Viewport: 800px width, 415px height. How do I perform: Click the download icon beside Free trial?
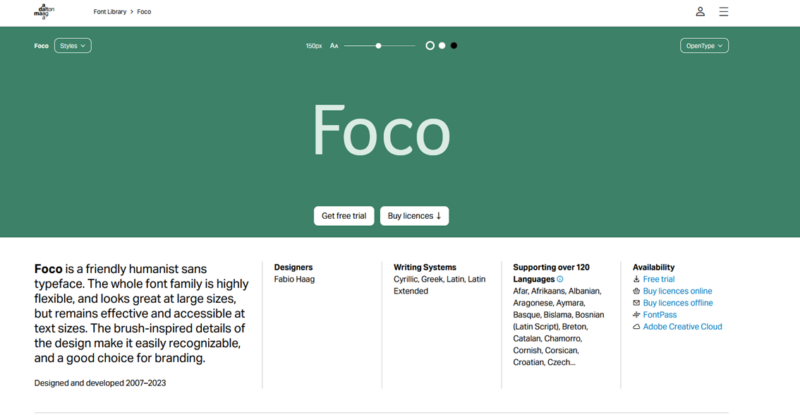point(636,279)
